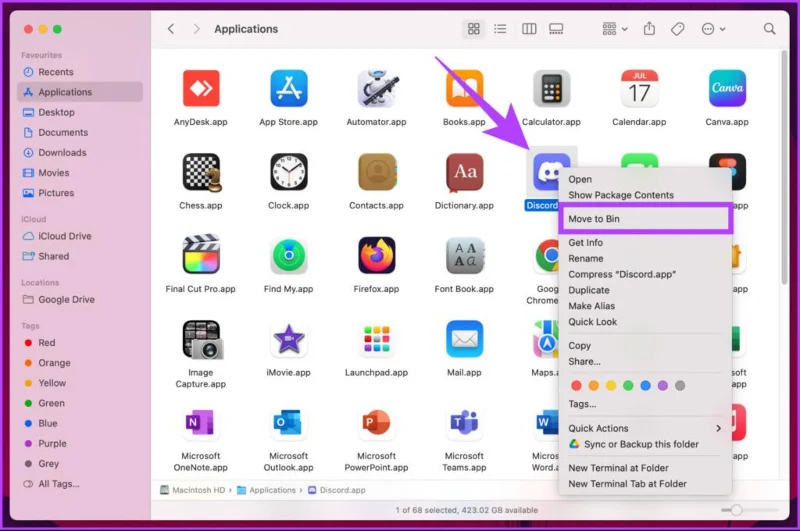Apply the purple tag color dot
The width and height of the screenshot is (800, 531).
click(x=663, y=386)
